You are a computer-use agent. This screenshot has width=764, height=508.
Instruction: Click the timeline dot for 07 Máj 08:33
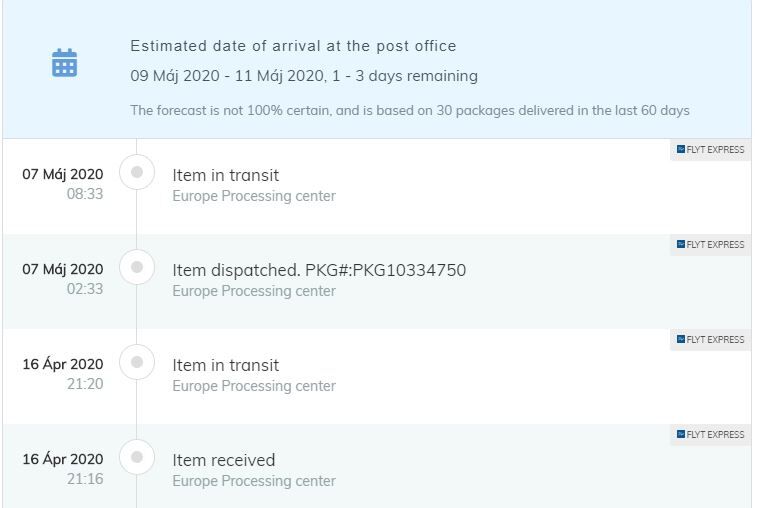click(x=137, y=172)
